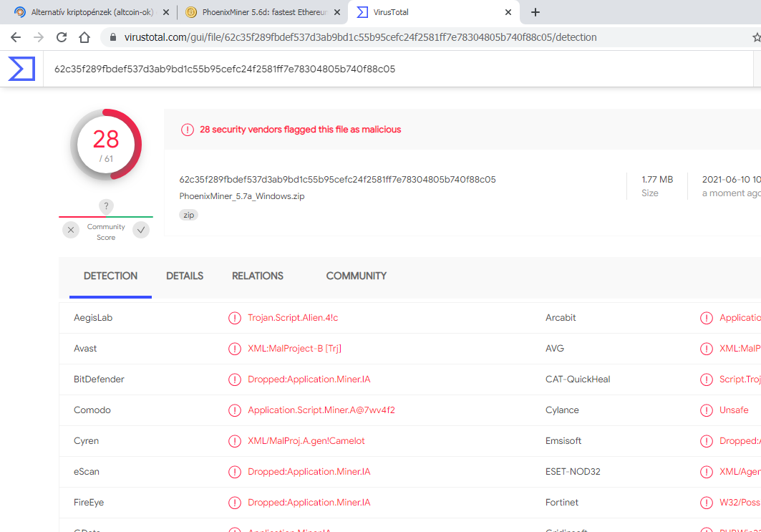
Task: Click the alert icon in AegisLab row
Action: (x=234, y=318)
